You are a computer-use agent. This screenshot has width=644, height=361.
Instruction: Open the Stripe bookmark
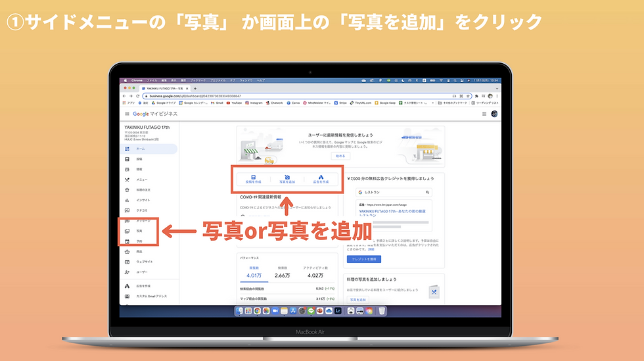click(x=341, y=103)
